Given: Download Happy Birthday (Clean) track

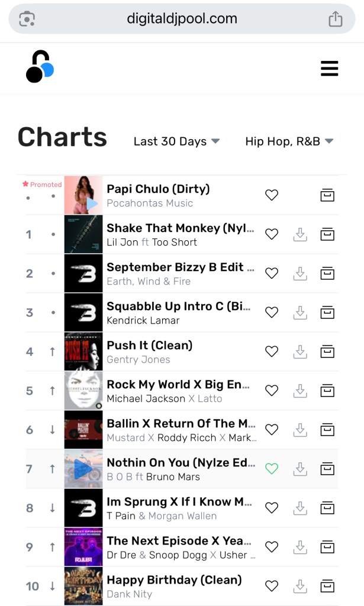Looking at the screenshot, I should 300,586.
